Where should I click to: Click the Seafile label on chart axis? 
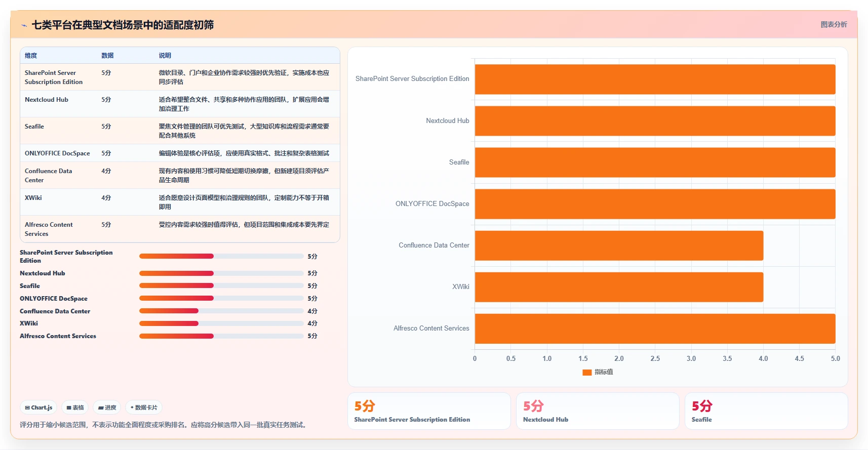[459, 162]
